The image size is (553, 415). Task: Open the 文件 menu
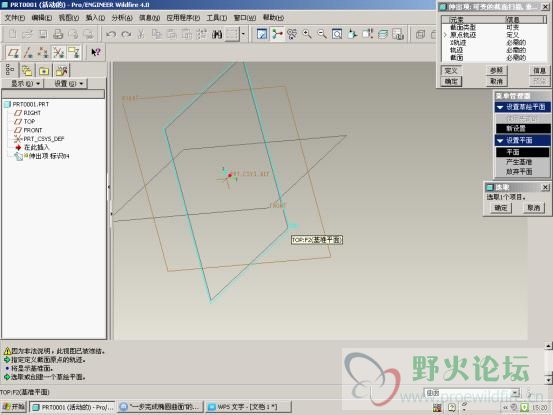click(x=14, y=18)
